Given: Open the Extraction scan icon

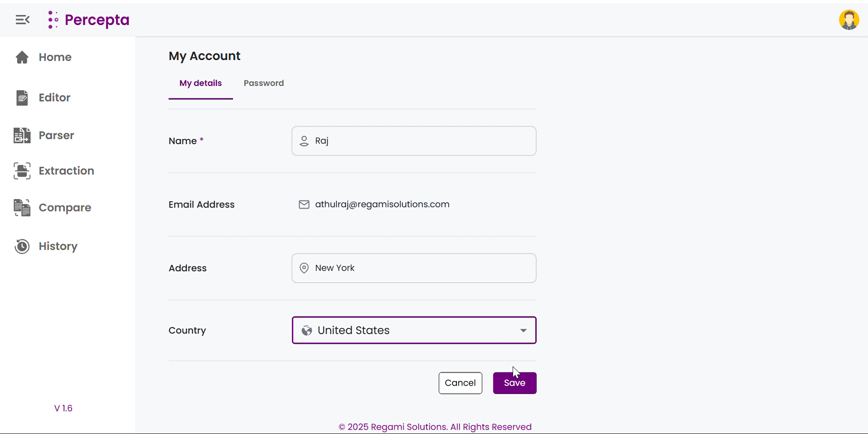Looking at the screenshot, I should 22,171.
